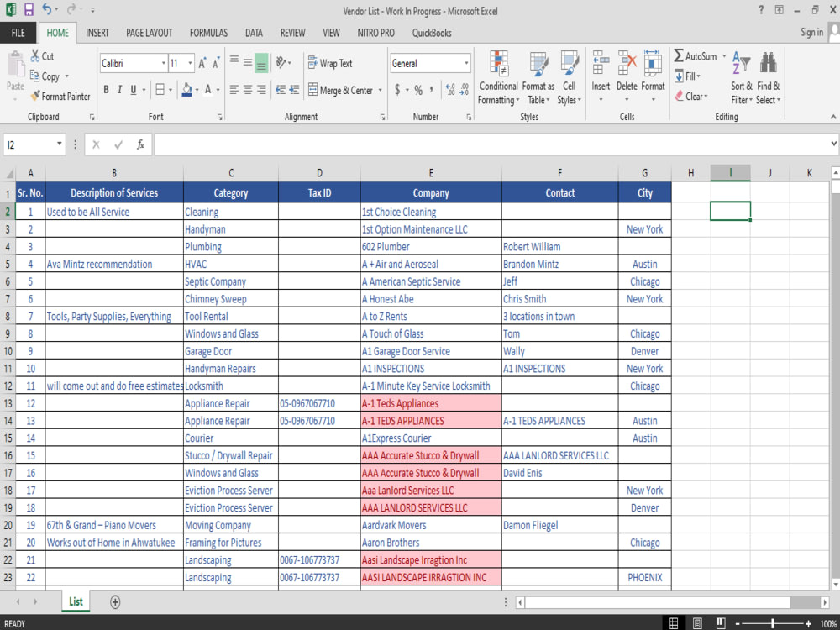Adjust the zoom slider handle
Image resolution: width=840 pixels, height=630 pixels.
[x=773, y=623]
